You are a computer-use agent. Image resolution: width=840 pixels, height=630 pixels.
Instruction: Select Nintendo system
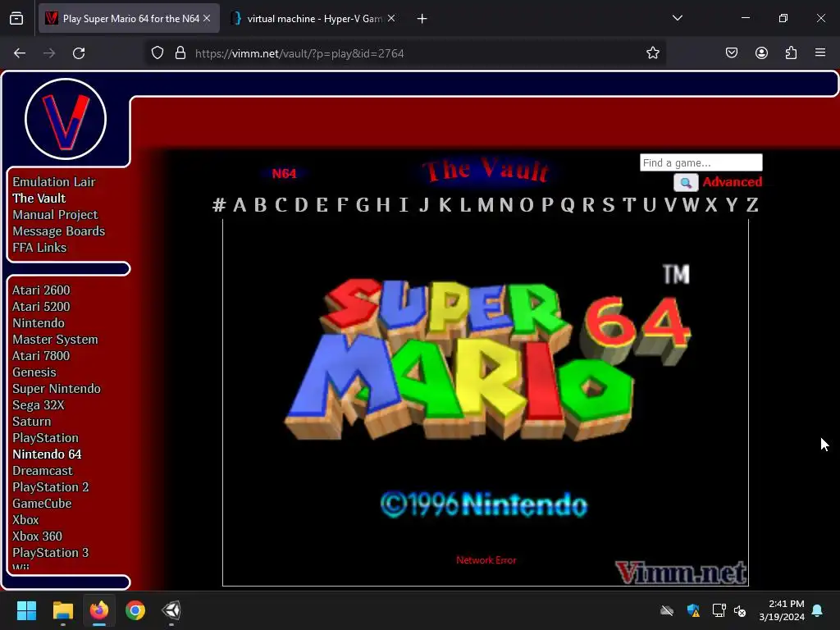coord(39,323)
